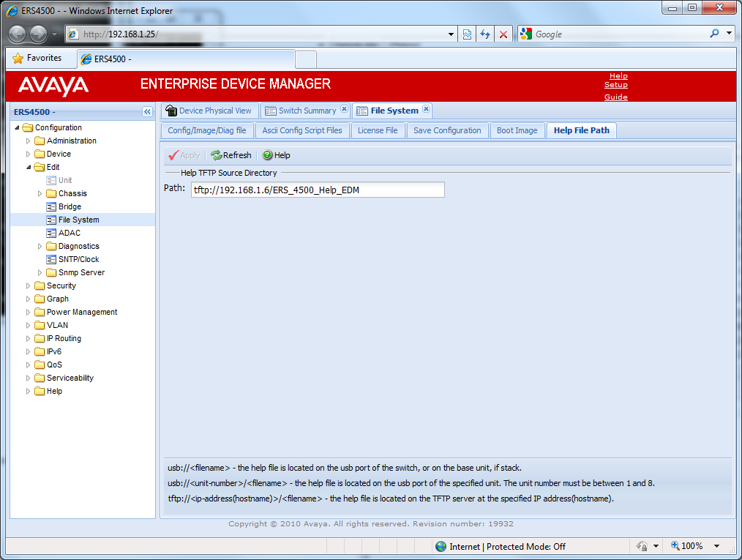The image size is (742, 560).
Task: Expand the Security folder in the tree
Action: click(x=27, y=285)
